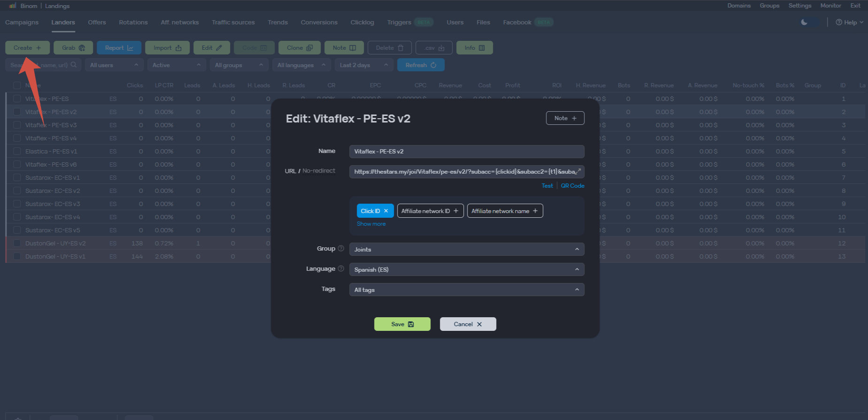Expand the All languages filter dropdown
The image size is (868, 420).
tap(301, 65)
